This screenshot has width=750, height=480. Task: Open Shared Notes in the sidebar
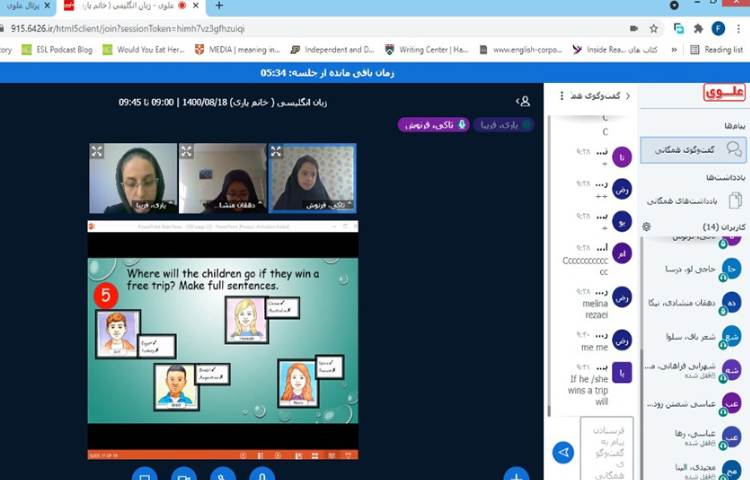[x=693, y=201]
